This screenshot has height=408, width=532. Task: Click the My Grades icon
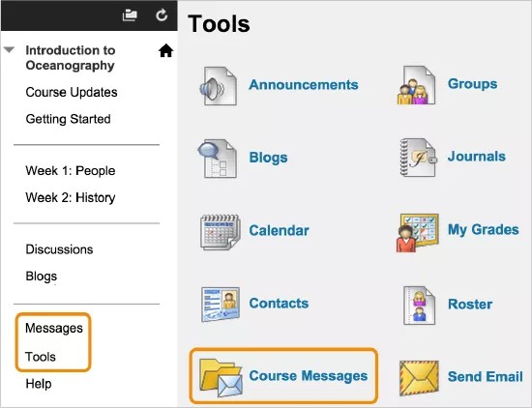pos(417,233)
